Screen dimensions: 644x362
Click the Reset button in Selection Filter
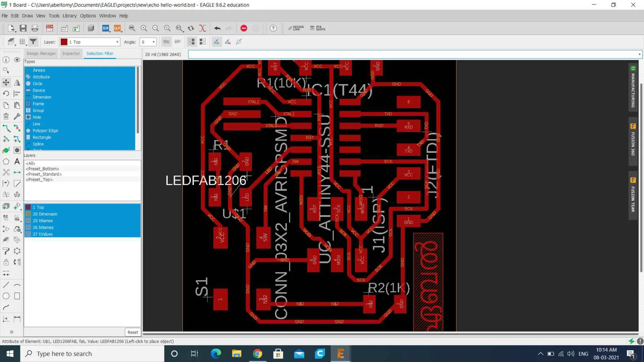click(133, 332)
